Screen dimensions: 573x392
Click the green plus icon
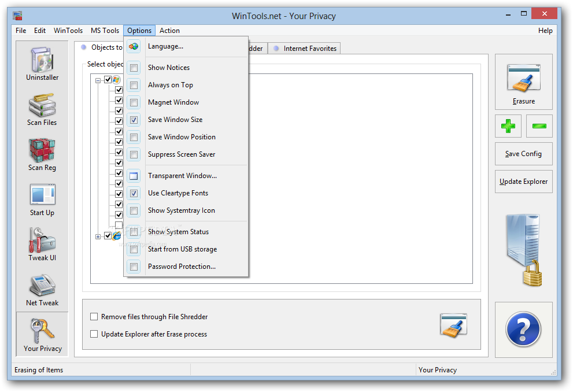click(x=508, y=126)
